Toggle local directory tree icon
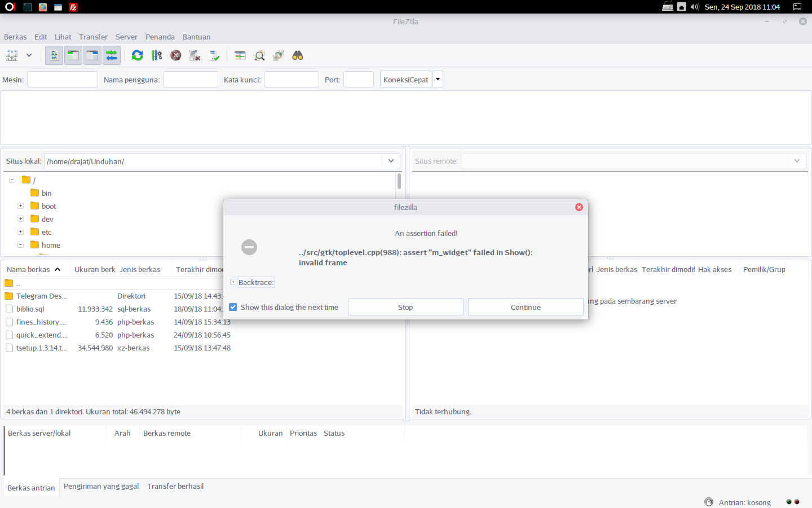This screenshot has width=812, height=508. coord(73,55)
